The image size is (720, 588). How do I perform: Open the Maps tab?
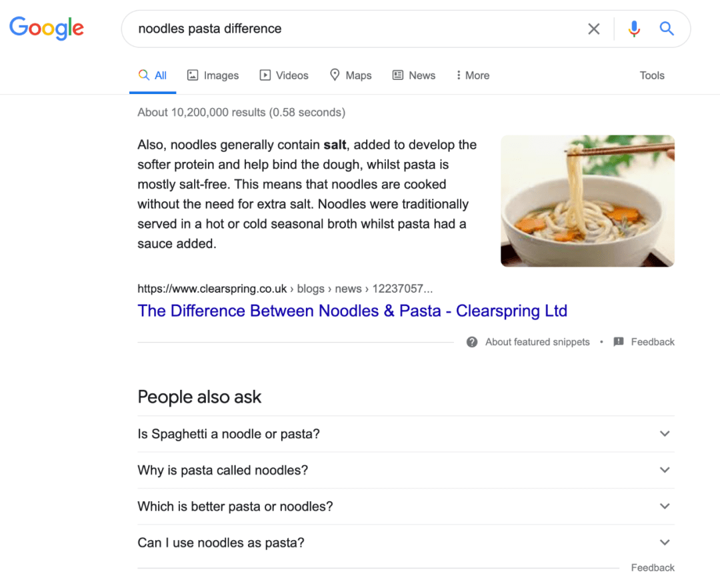(351, 75)
